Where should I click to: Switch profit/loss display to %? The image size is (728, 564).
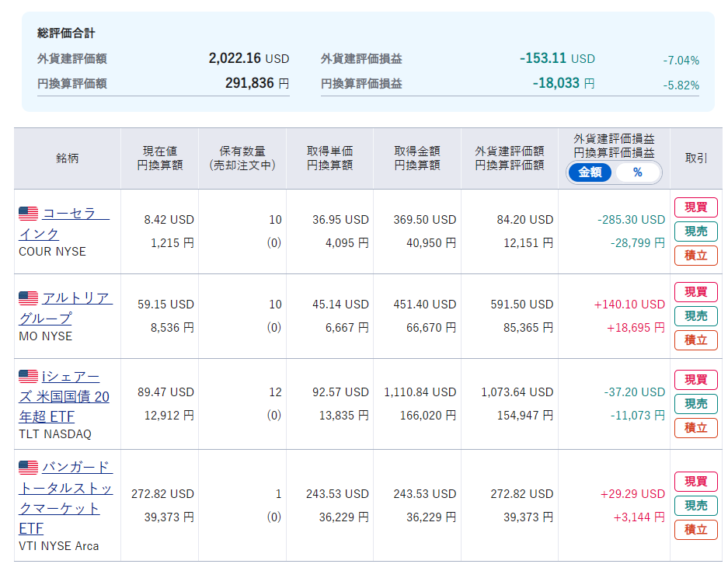[637, 172]
